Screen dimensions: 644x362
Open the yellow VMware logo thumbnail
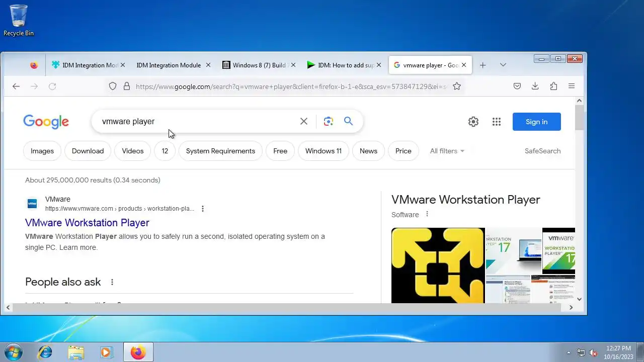click(438, 265)
